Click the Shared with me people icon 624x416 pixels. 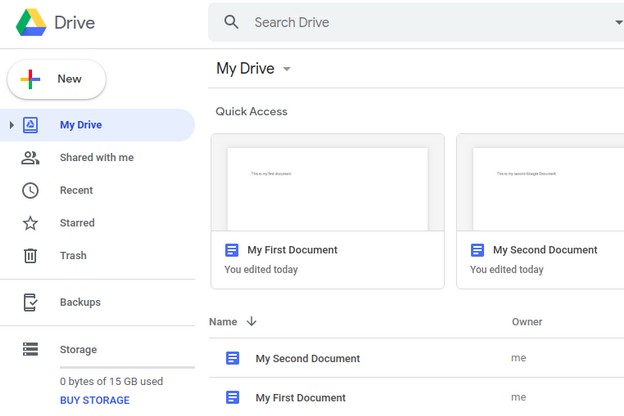[30, 158]
